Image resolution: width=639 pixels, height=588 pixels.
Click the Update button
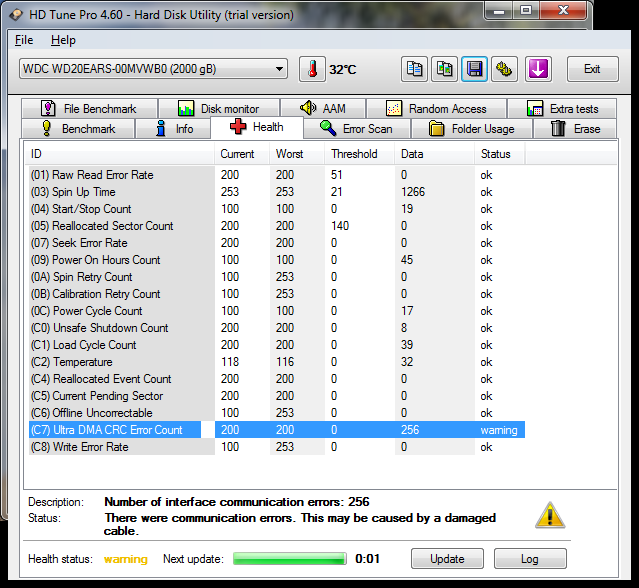tap(447, 559)
